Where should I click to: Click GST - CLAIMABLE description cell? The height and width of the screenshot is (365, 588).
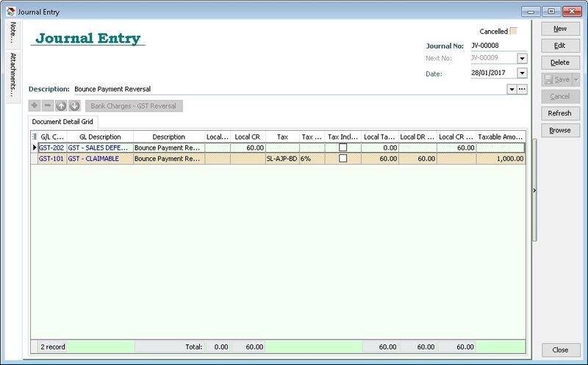(x=100, y=159)
